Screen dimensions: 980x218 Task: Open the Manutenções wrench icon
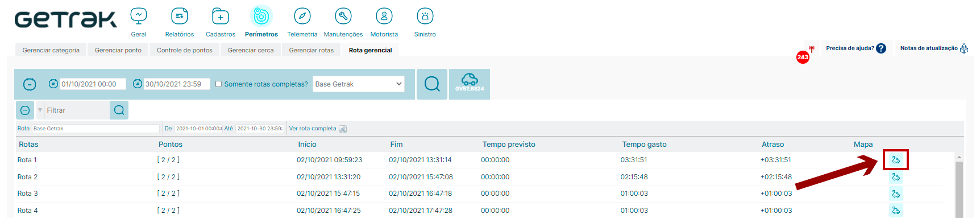point(343,16)
